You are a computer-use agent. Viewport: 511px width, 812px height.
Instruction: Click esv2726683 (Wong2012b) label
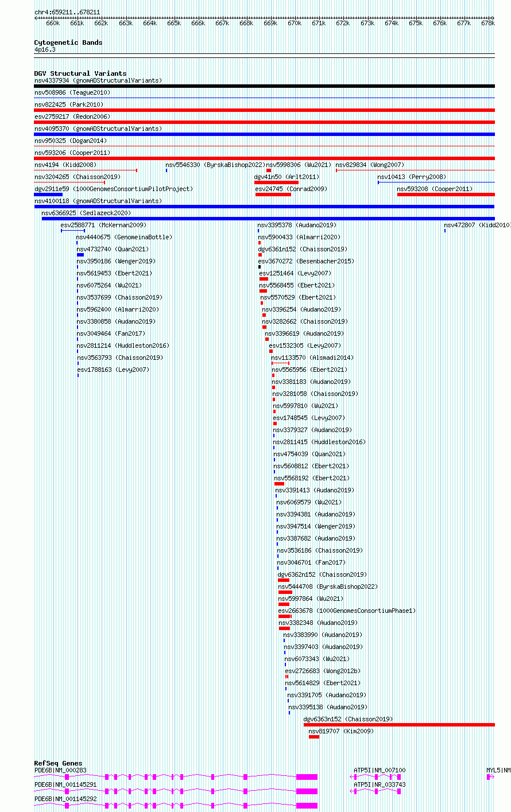pyautogui.click(x=323, y=671)
